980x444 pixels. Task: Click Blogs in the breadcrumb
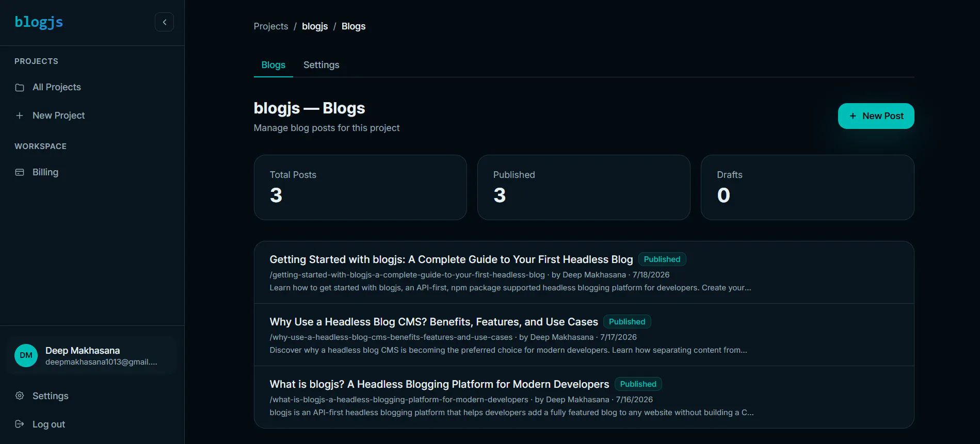354,26
